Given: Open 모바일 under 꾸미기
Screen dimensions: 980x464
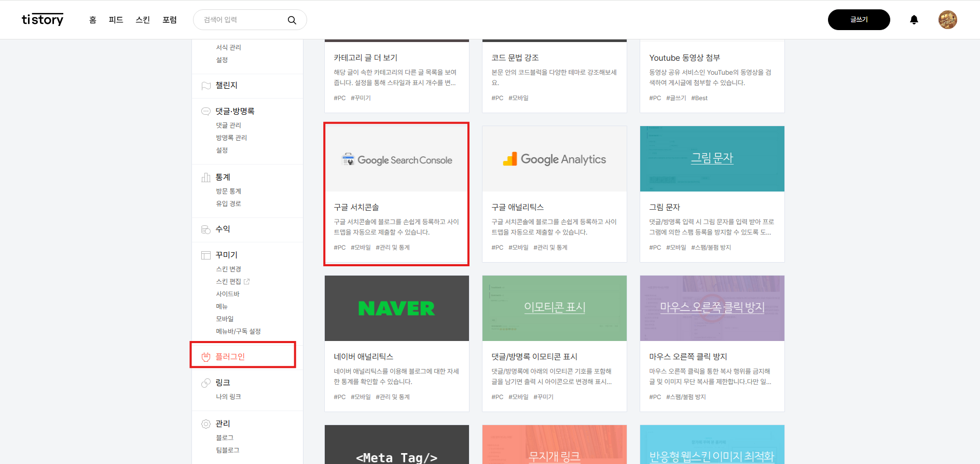Looking at the screenshot, I should (x=225, y=319).
